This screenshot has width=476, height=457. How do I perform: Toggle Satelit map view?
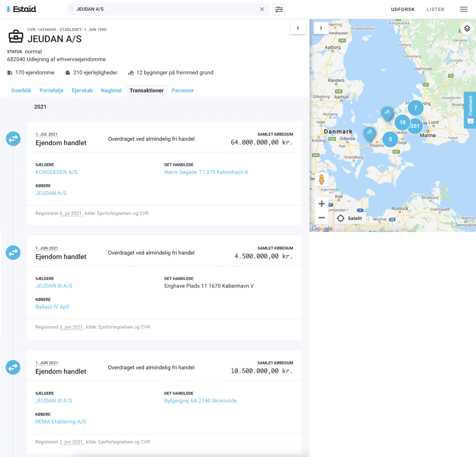pos(350,218)
